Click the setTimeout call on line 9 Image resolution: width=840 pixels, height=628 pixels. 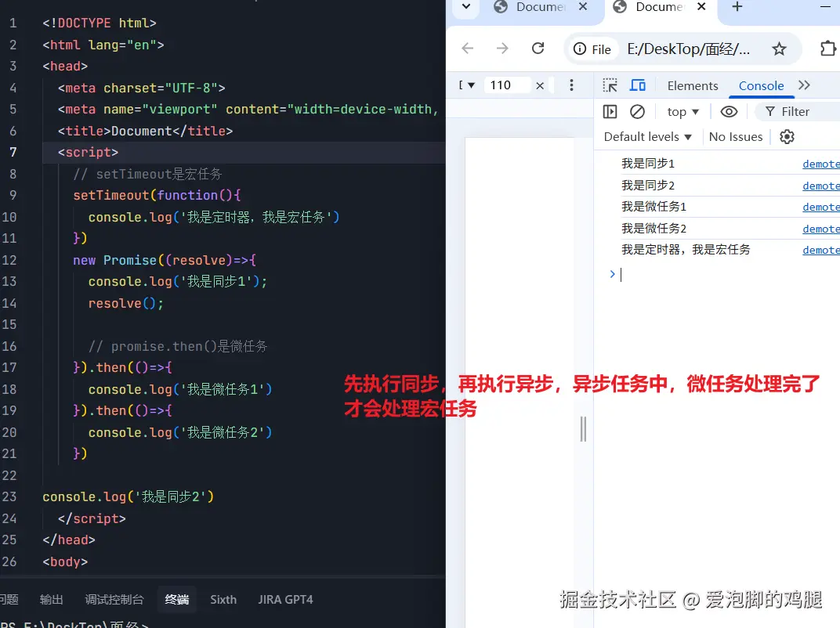[157, 196]
